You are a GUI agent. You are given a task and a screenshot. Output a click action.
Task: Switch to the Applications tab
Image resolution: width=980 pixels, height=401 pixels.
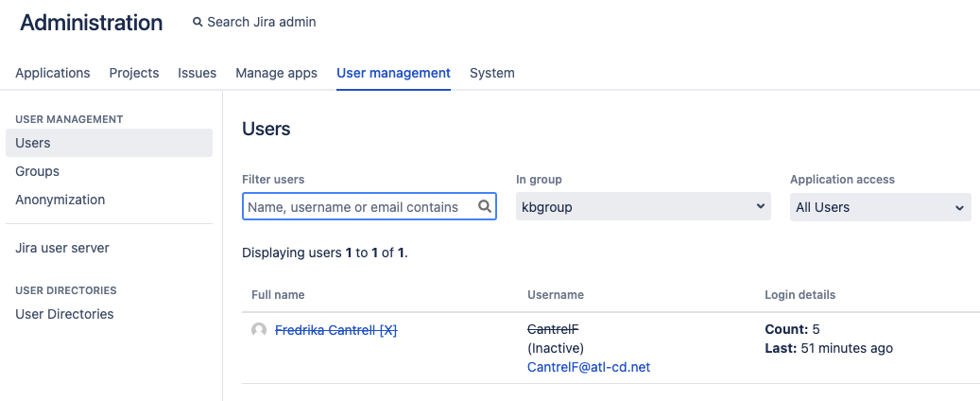tap(53, 73)
